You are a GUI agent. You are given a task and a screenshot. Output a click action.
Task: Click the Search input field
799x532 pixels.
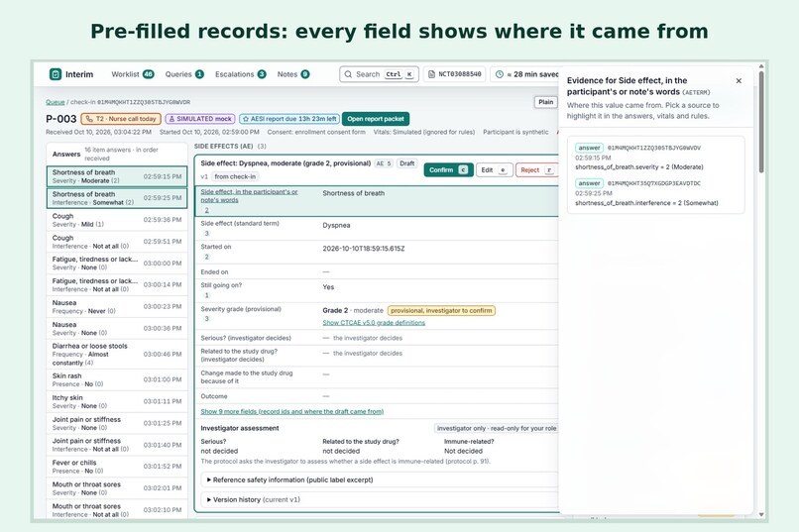379,74
